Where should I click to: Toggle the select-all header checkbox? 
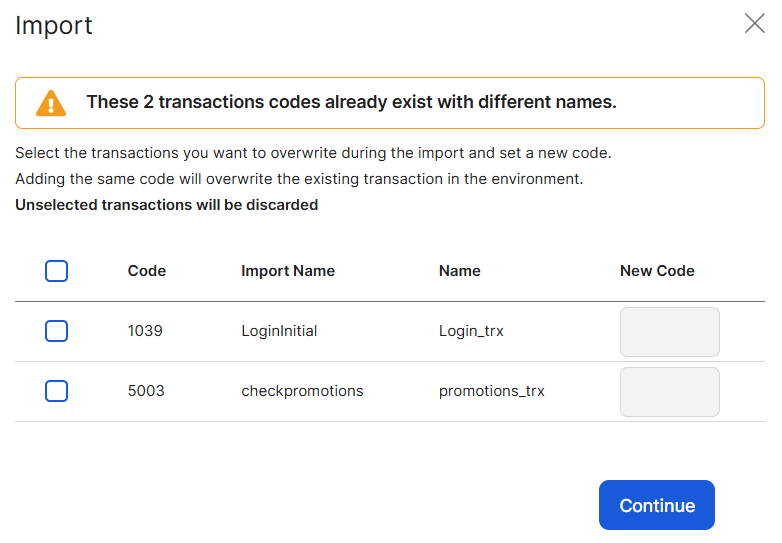57,271
